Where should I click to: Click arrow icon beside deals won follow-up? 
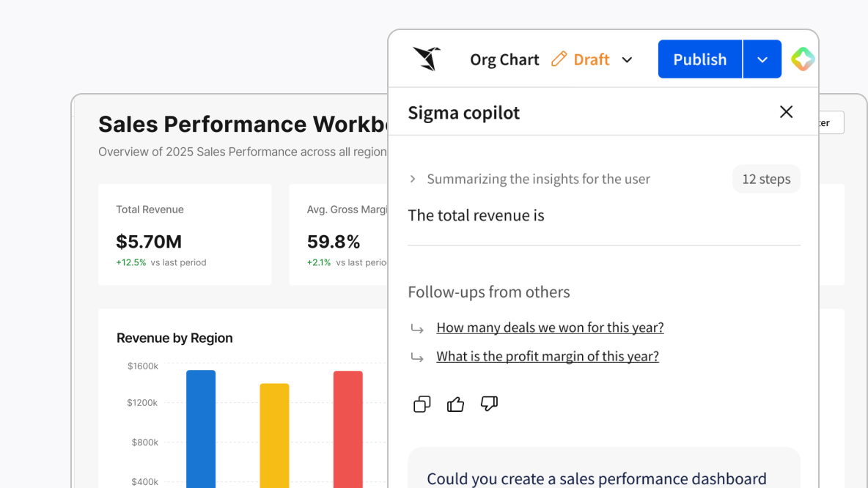pos(417,329)
